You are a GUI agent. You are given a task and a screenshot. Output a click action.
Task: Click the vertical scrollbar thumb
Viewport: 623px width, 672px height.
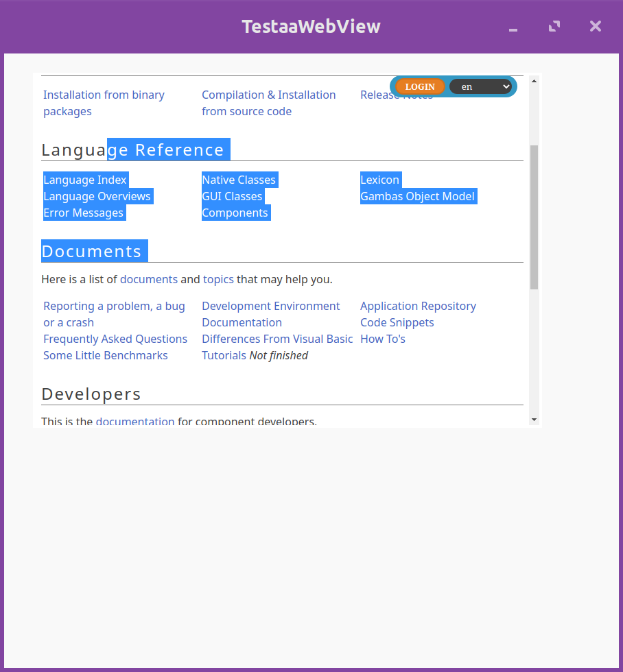click(x=534, y=216)
